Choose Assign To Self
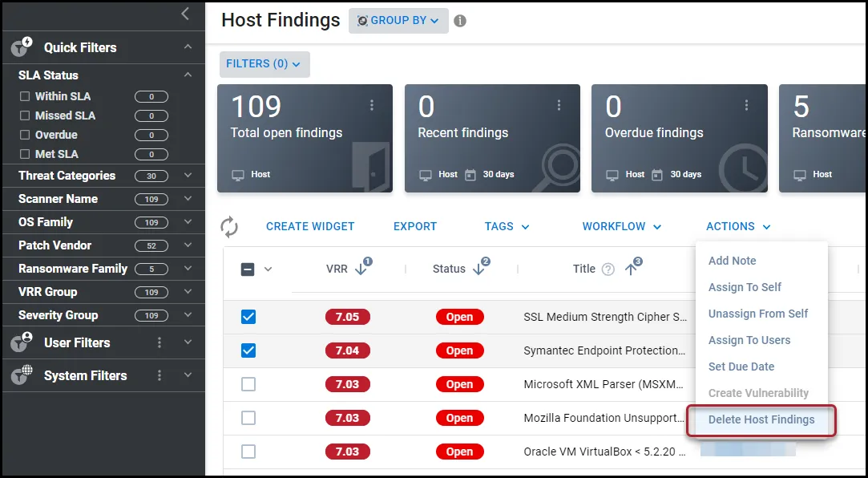The image size is (868, 478). [x=745, y=287]
